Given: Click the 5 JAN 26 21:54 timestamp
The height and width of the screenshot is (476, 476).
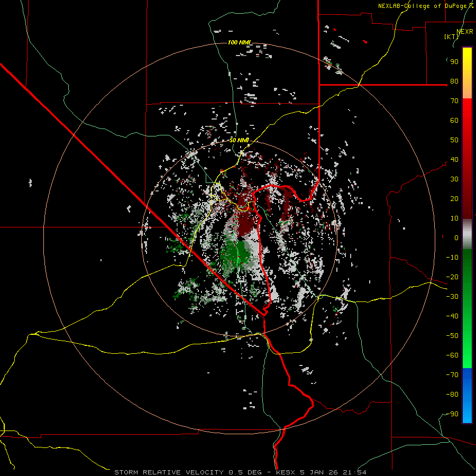Looking at the screenshot, I should pos(333,472).
